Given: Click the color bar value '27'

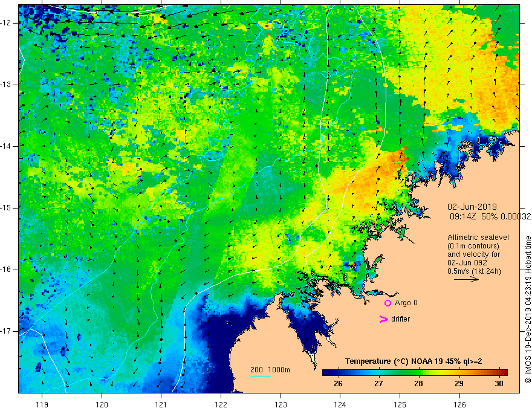Looking at the screenshot, I should coord(378,384).
